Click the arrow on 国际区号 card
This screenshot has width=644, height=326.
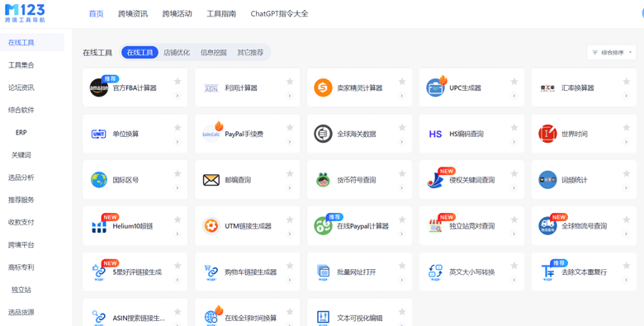click(177, 187)
